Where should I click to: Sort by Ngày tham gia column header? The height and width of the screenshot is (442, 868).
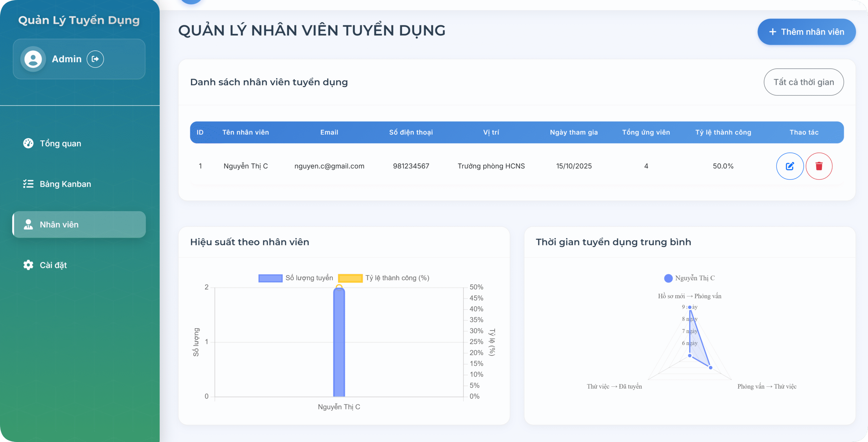(574, 132)
